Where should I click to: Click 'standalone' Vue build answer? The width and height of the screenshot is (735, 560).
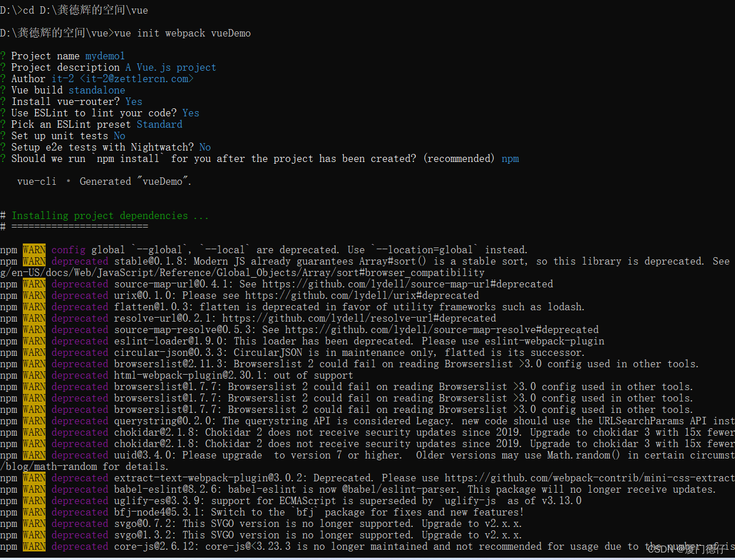[97, 90]
